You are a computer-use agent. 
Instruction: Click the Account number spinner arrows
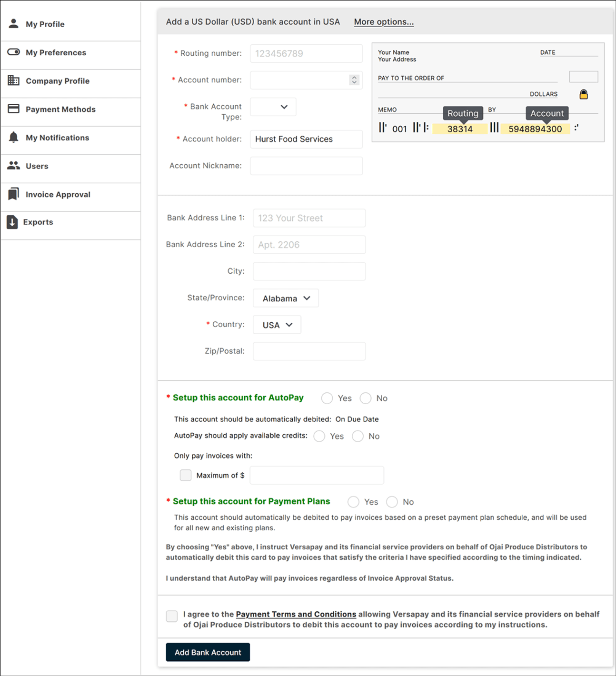coord(354,80)
